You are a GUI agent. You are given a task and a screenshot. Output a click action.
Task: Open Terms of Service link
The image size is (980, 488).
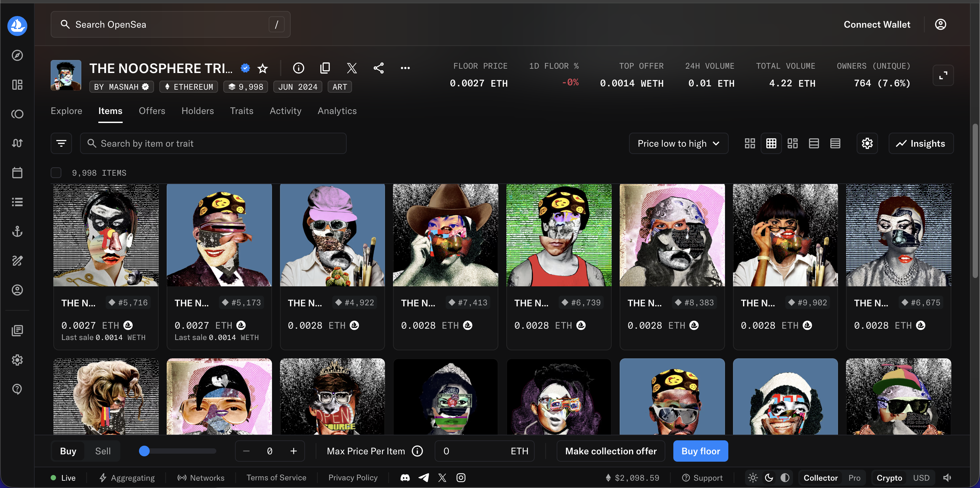(276, 478)
